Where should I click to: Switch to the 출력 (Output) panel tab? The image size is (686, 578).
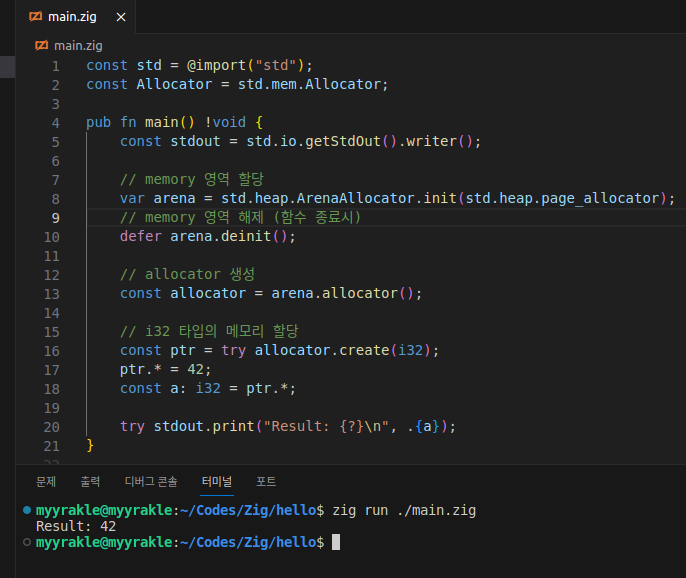(90, 481)
